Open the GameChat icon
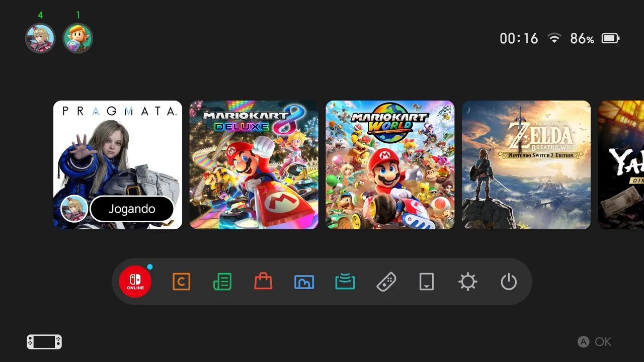 (x=181, y=282)
